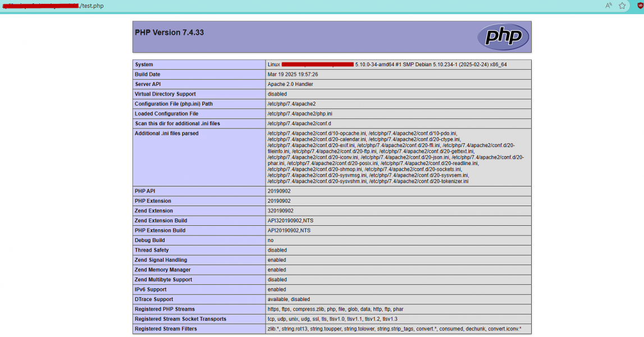
Task: Select the Mar 19 2025 19:57:26 value
Action: tap(293, 74)
